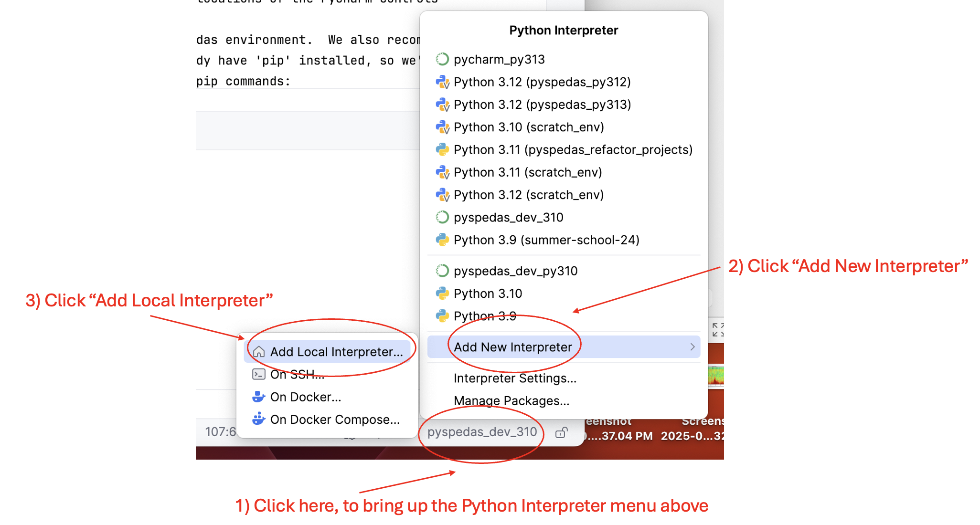
Task: Choose Python 3.10 (scratch_env) interpreter
Action: coord(564,127)
